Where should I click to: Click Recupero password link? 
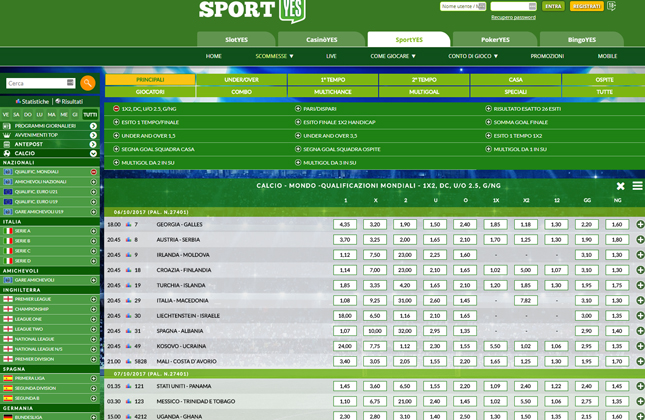point(513,17)
